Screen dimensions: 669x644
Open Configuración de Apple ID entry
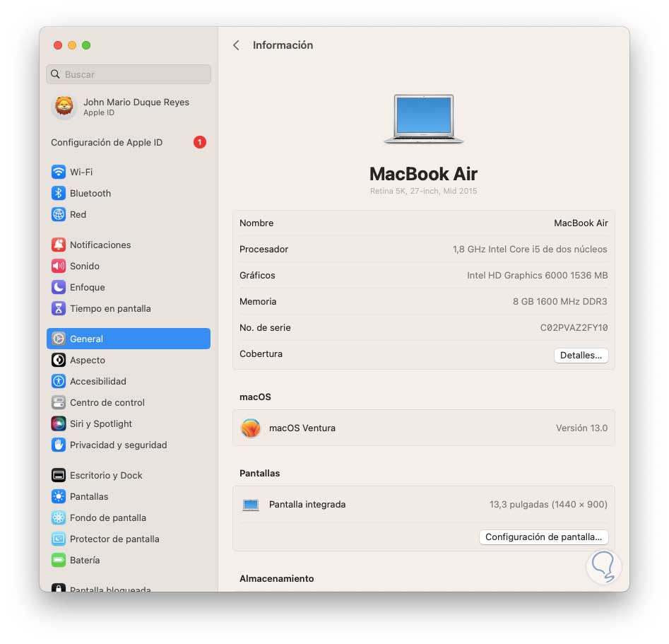(x=129, y=142)
